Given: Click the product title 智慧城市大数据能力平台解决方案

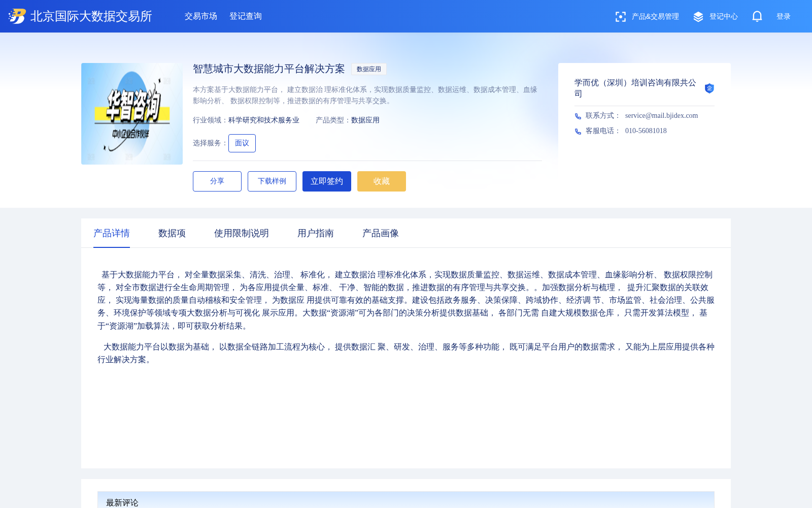Looking at the screenshot, I should (x=269, y=69).
